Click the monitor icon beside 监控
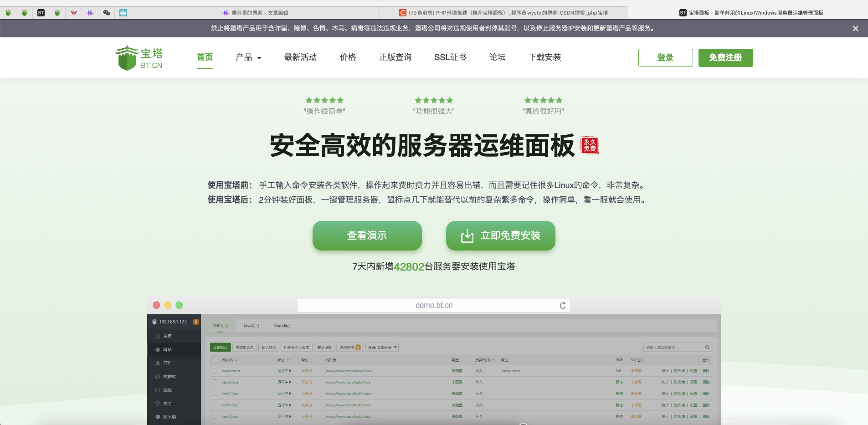Screen dimensions: 868x425 click(x=158, y=390)
